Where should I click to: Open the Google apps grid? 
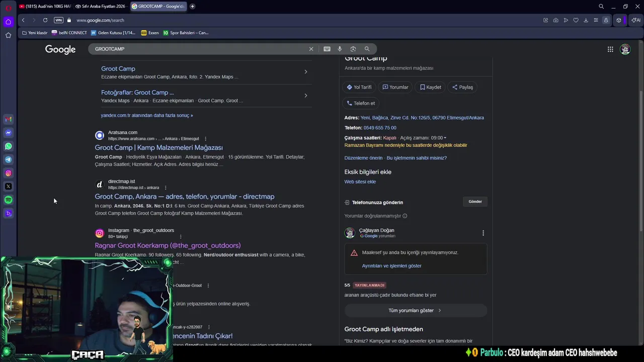(x=610, y=49)
